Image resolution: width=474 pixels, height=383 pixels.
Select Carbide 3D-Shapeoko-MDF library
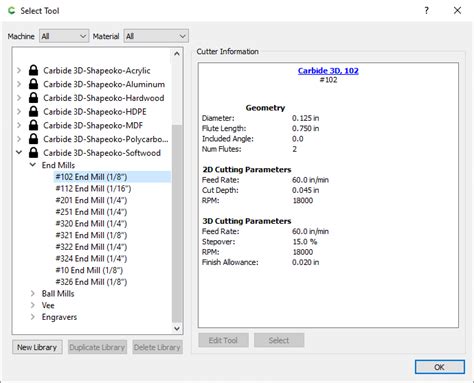(93, 125)
